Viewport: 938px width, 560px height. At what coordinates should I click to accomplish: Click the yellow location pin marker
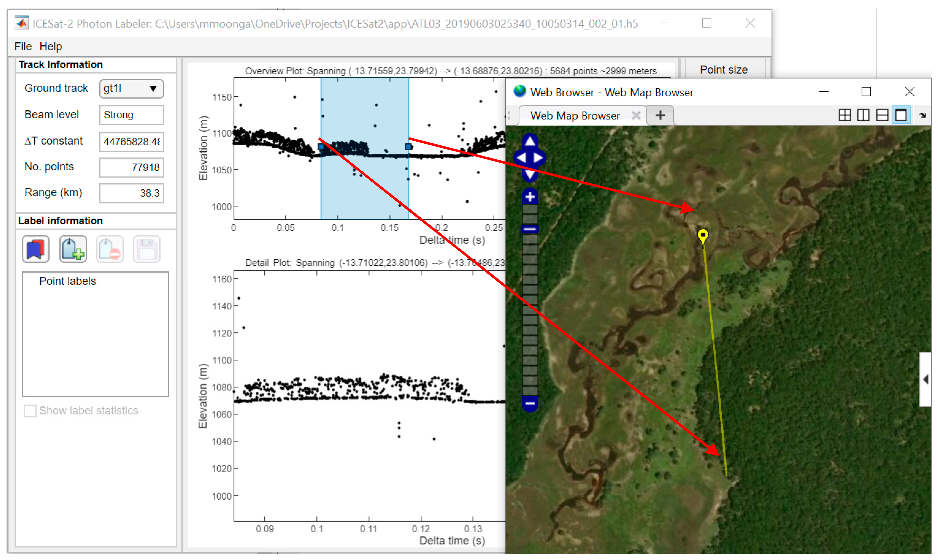(x=703, y=235)
